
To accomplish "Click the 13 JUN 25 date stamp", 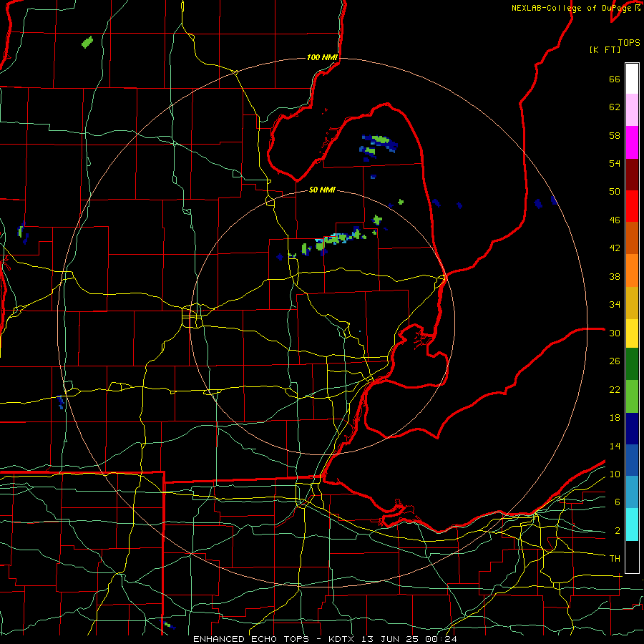I will click(x=391, y=639).
